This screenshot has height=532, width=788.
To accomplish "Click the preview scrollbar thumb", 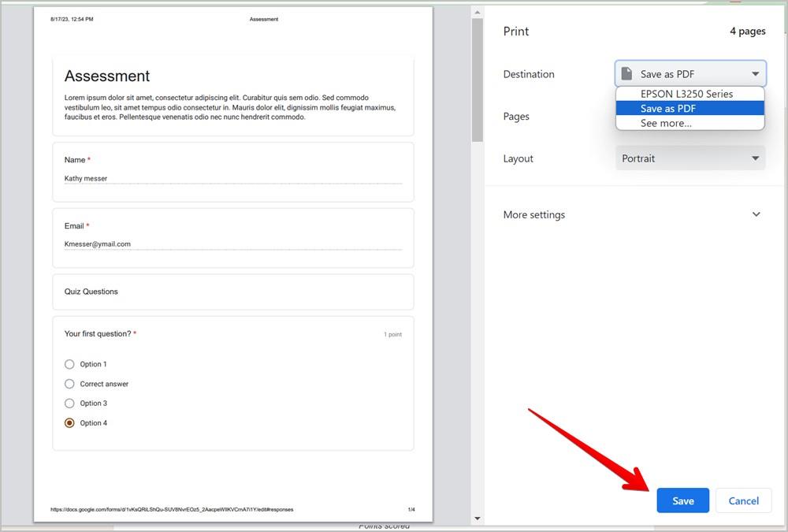I will pos(477,80).
